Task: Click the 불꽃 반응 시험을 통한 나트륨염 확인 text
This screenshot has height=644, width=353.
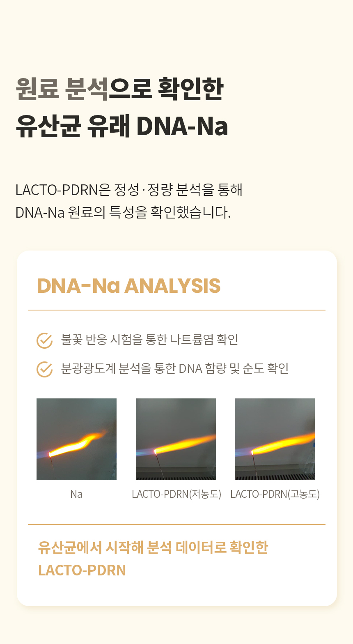Action: pos(149,340)
